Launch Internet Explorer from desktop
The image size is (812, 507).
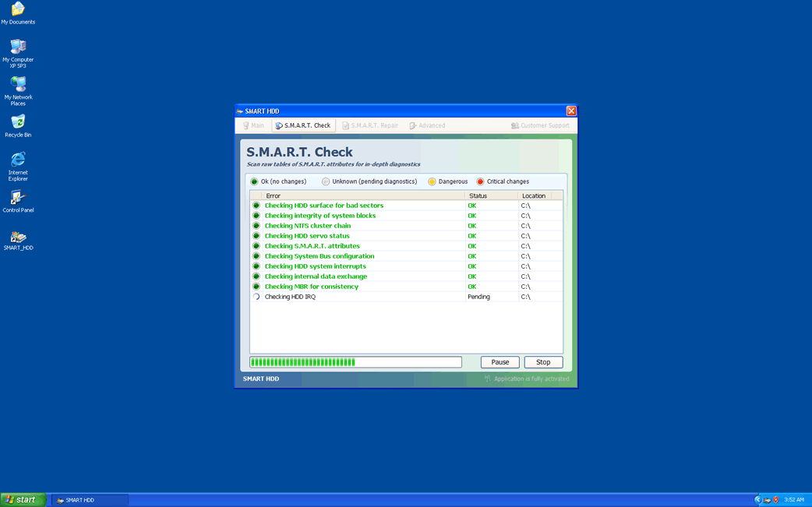[18, 160]
